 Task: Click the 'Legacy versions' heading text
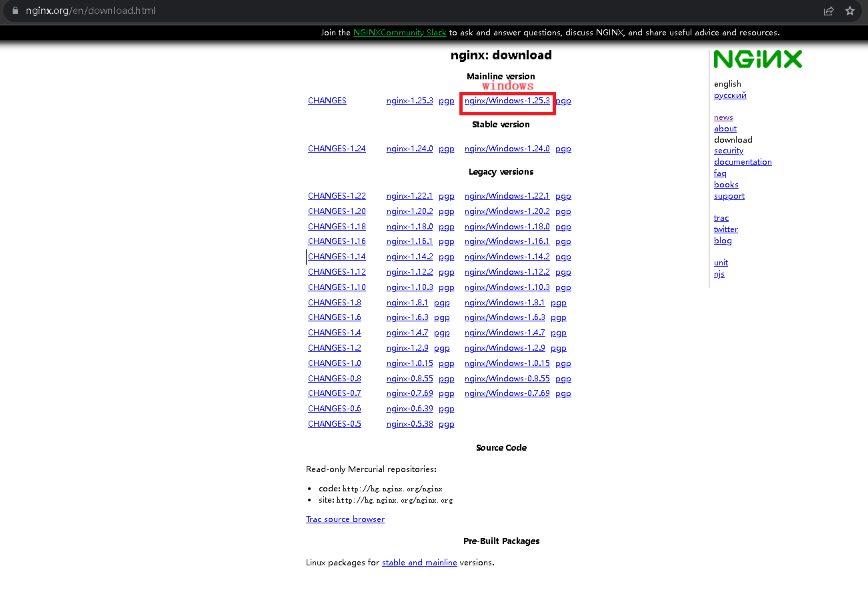(501, 172)
